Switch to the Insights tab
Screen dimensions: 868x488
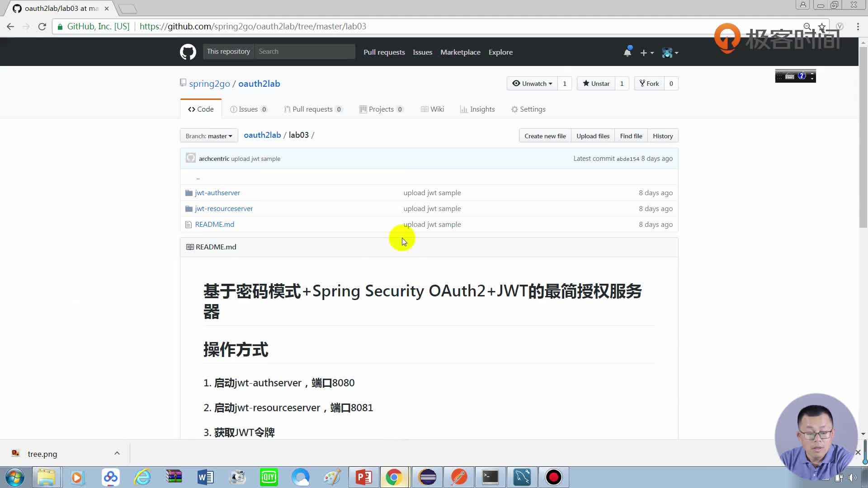pos(477,109)
